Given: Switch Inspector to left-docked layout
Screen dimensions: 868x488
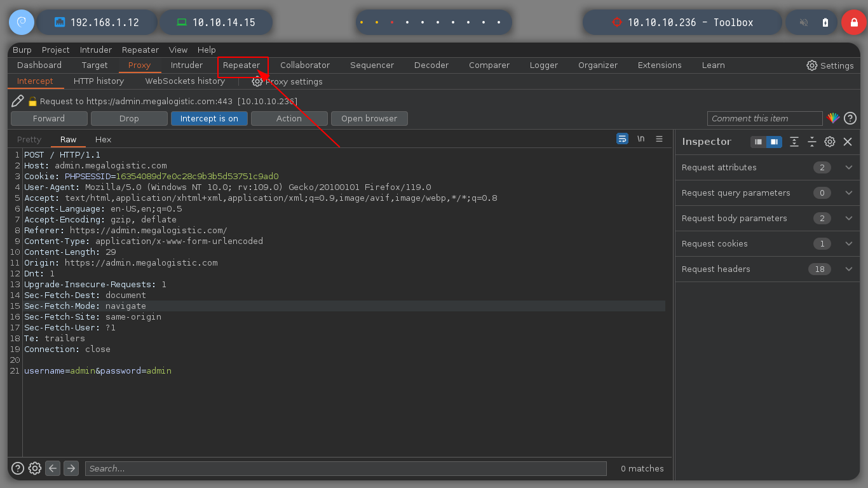Looking at the screenshot, I should pos(758,142).
